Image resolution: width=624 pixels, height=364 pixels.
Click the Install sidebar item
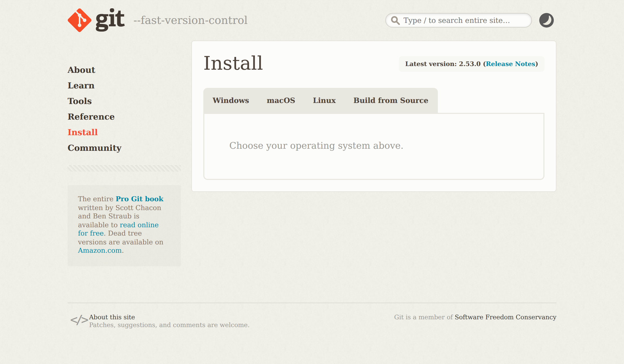[82, 132]
